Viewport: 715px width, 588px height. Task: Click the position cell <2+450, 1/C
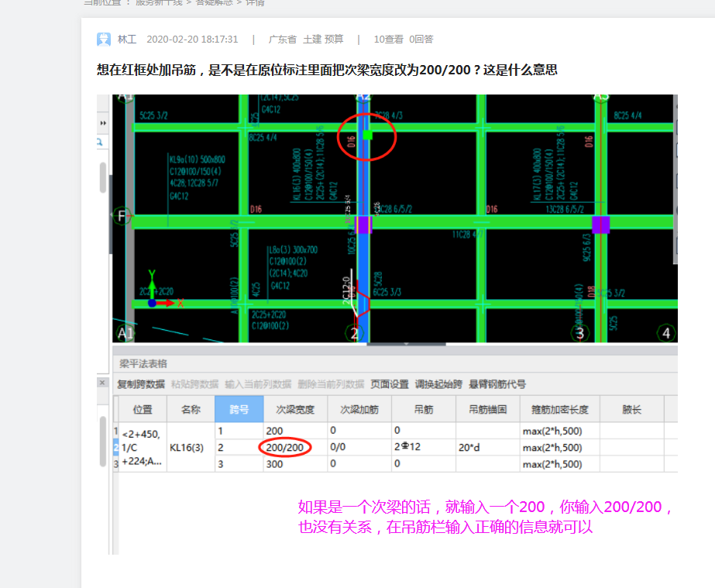(x=143, y=448)
